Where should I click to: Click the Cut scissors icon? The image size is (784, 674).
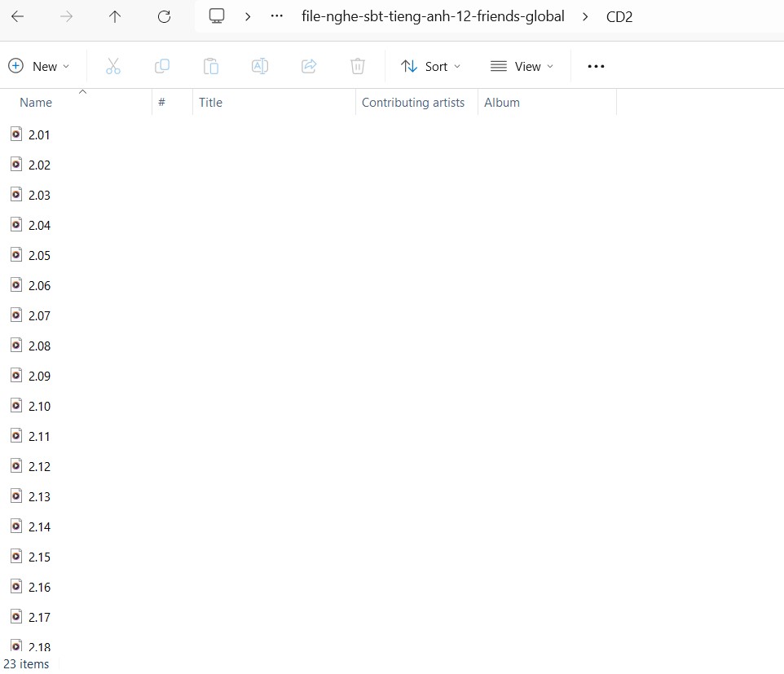tap(113, 66)
